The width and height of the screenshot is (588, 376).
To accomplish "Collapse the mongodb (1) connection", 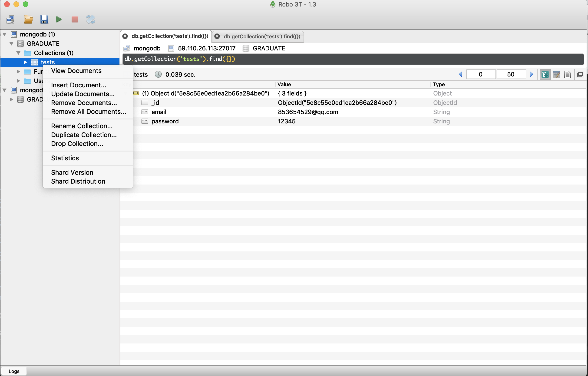I will pos(4,34).
